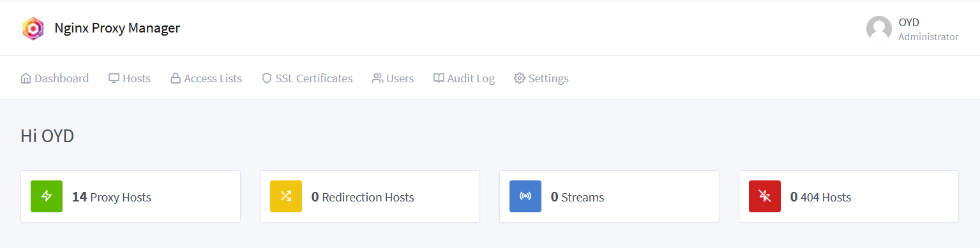
Task: Go to the Dashboard tab
Action: [55, 78]
